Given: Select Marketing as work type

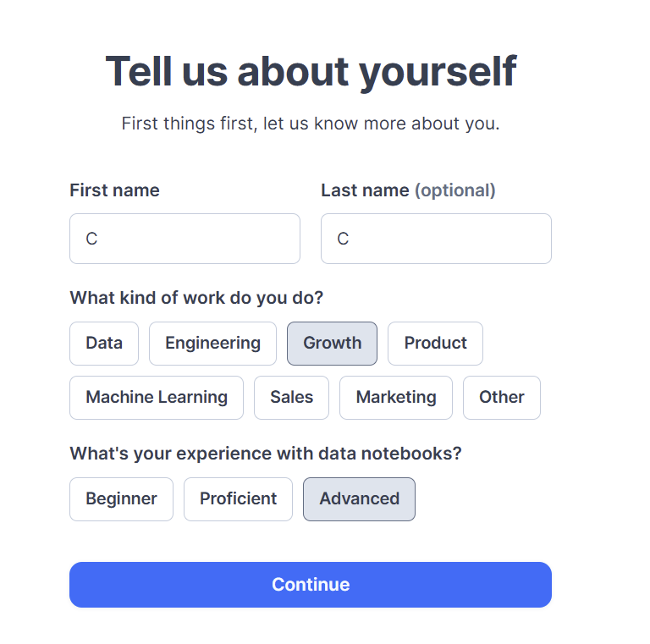Looking at the screenshot, I should coord(396,398).
